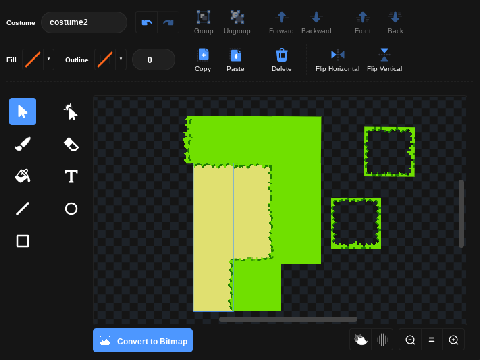The image size is (480, 360).
Task: Ungroup the selected shapes
Action: 237,22
